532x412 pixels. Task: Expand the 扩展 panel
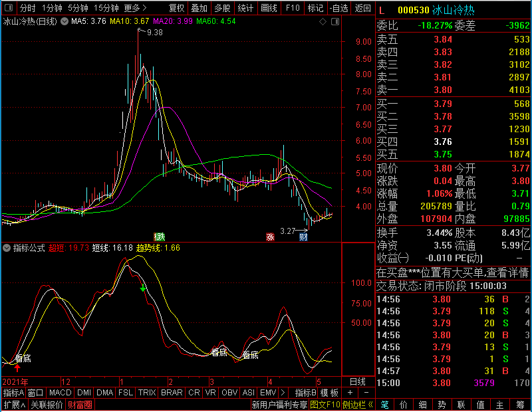15,405
